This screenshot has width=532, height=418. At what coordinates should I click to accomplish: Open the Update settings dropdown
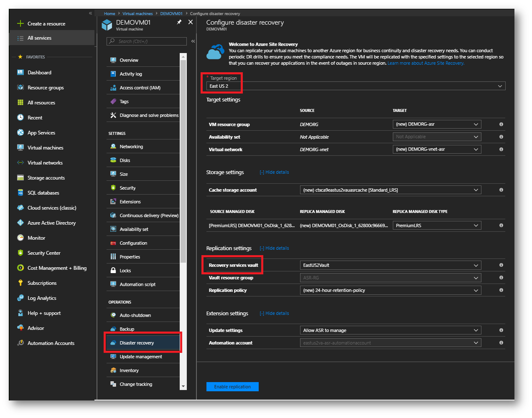[x=390, y=330]
